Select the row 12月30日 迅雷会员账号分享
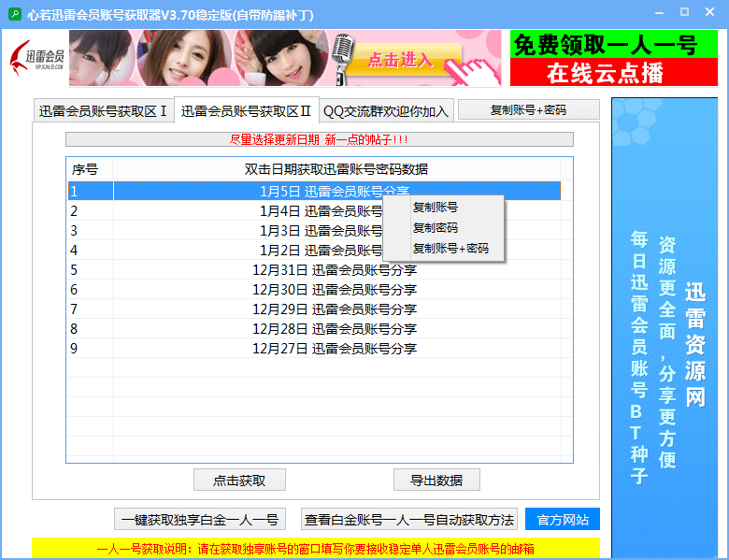The image size is (729, 560). (314, 289)
